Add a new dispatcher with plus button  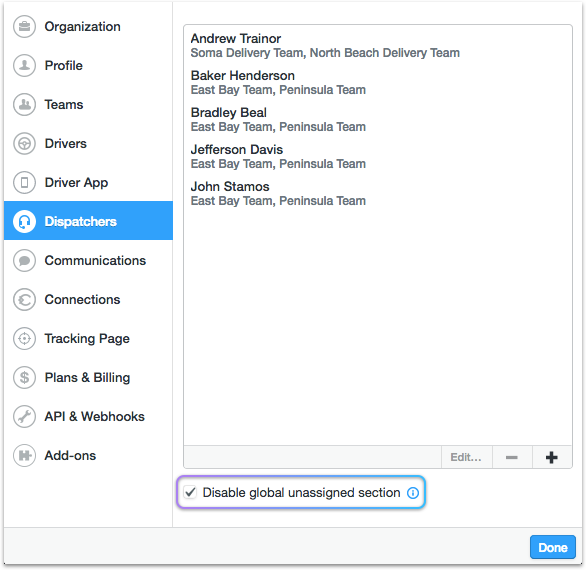552,457
